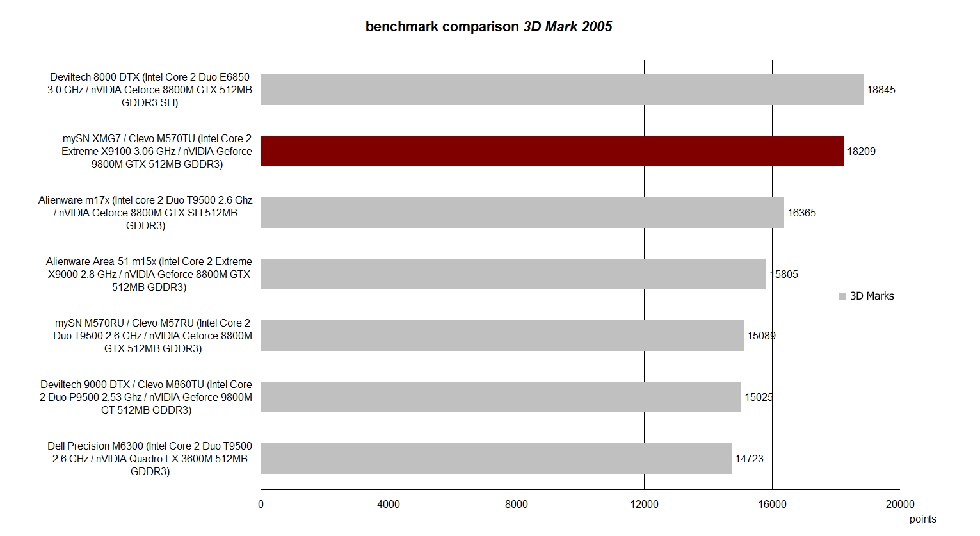
Task: Click the axis tick label 4000
Action: pyautogui.click(x=389, y=504)
